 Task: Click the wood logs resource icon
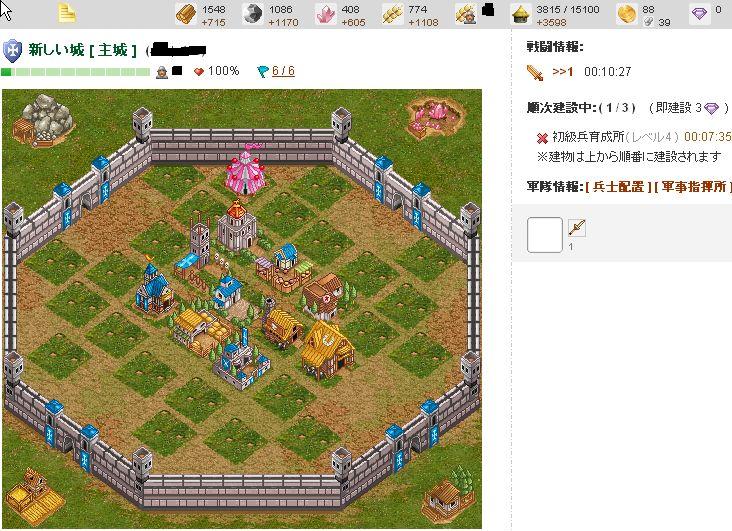(186, 14)
